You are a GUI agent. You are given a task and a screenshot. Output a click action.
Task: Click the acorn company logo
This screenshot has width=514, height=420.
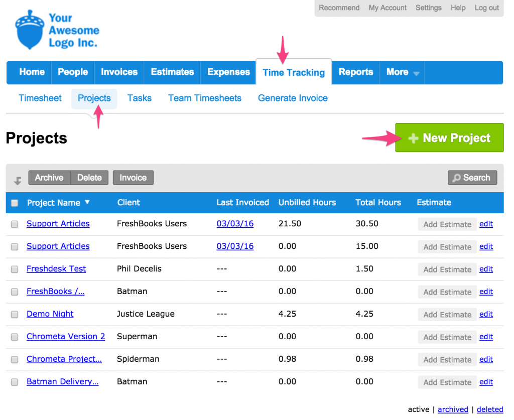(30, 30)
